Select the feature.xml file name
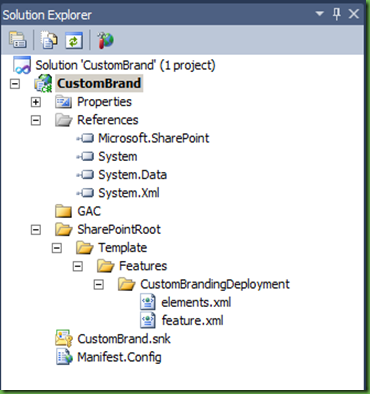 click(192, 321)
